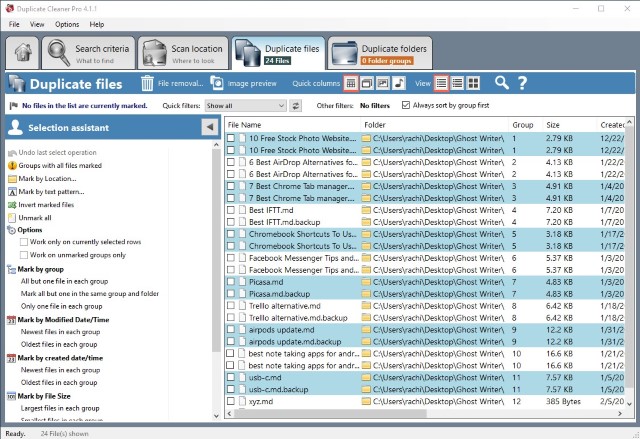The image size is (640, 439).
Task: Open the View menu
Action: (x=37, y=24)
